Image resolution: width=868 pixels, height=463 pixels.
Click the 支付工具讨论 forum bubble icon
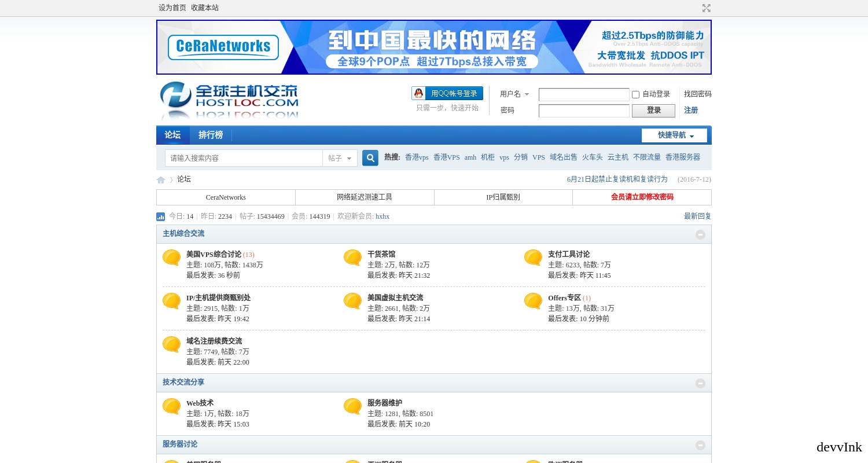click(x=534, y=258)
